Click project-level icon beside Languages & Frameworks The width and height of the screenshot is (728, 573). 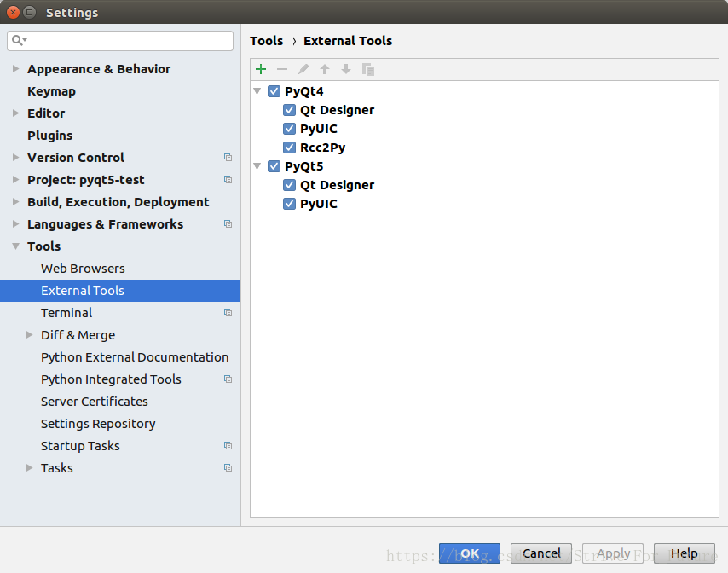pos(228,223)
